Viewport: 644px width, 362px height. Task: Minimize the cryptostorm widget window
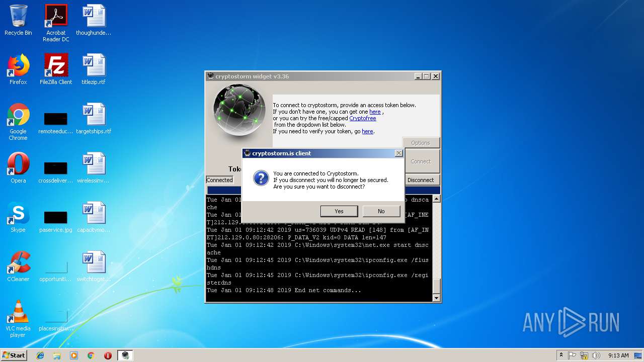[418, 76]
